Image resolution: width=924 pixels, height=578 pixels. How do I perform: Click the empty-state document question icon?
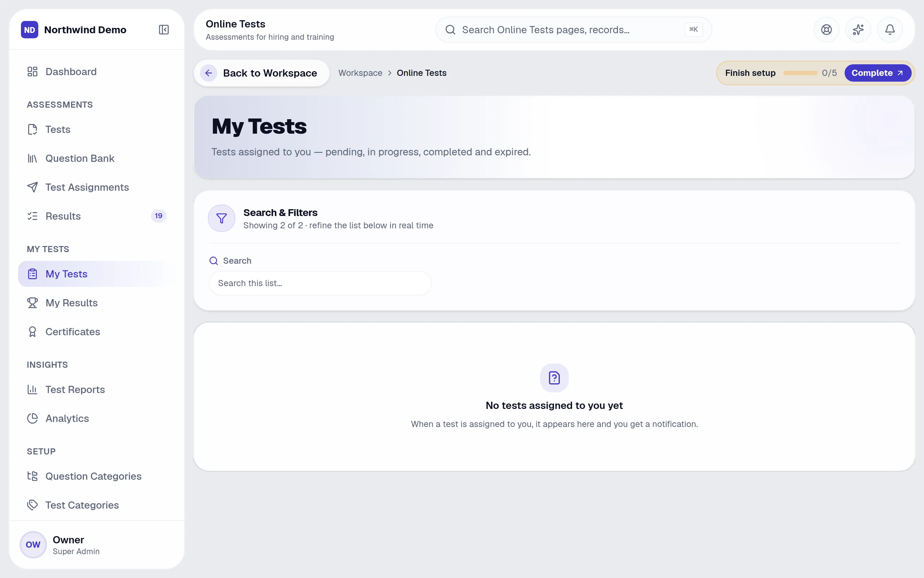coord(554,378)
